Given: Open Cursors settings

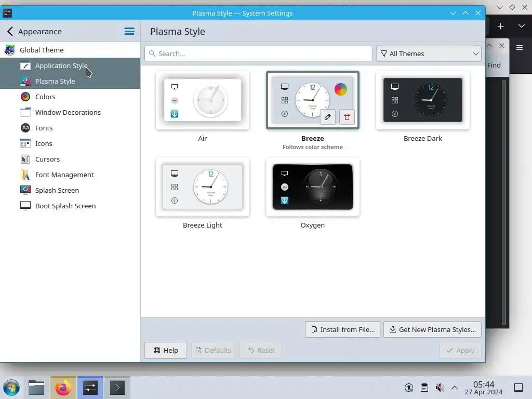Looking at the screenshot, I should [70, 159].
